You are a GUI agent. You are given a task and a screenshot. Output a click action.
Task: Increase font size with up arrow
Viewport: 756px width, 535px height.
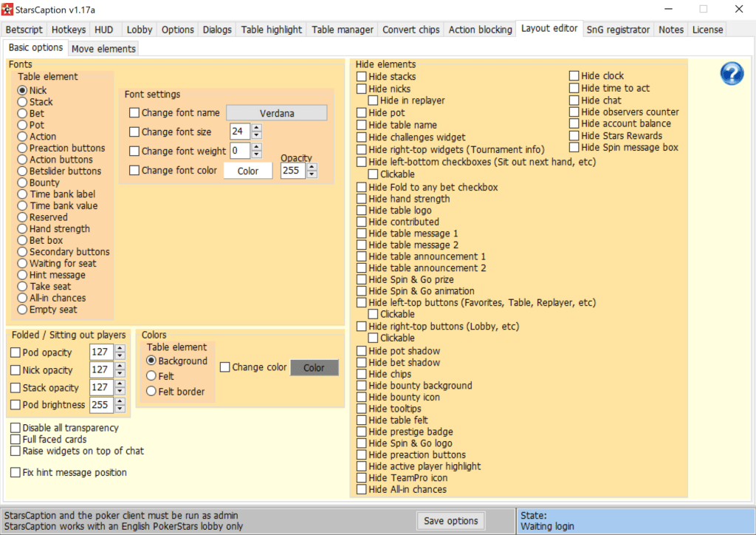point(257,128)
